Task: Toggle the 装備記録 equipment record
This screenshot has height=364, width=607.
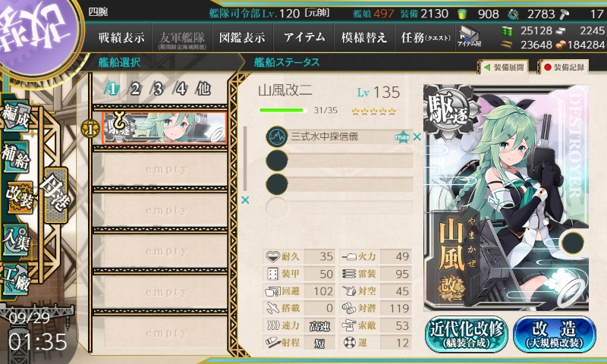Action: tap(564, 67)
